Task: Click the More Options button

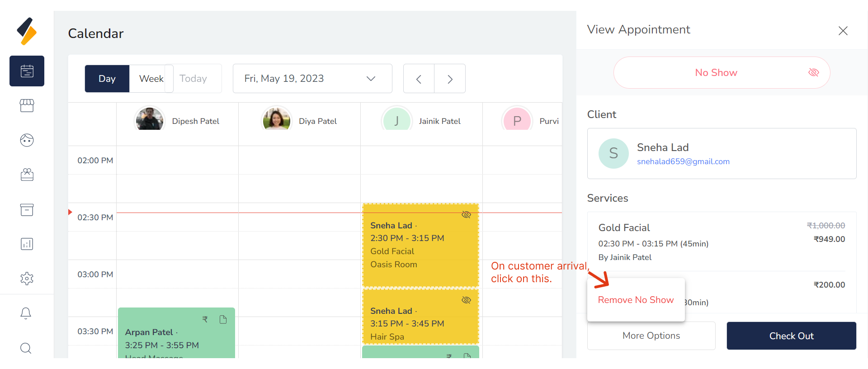Action: (651, 336)
